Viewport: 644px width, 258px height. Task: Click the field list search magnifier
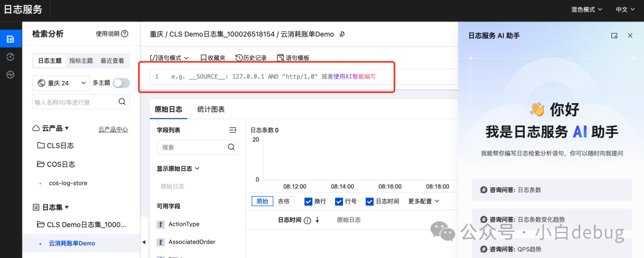[x=231, y=147]
